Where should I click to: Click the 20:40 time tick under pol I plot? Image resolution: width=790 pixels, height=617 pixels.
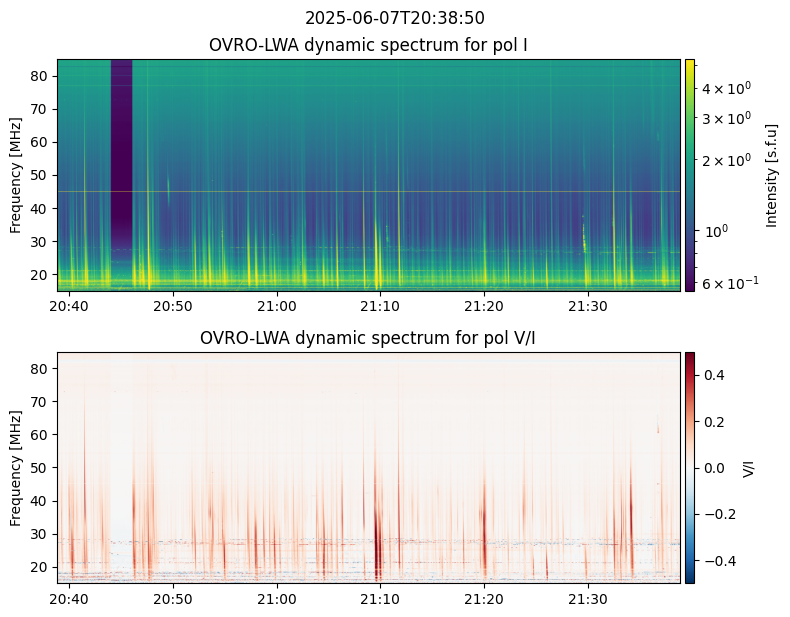tap(68, 305)
